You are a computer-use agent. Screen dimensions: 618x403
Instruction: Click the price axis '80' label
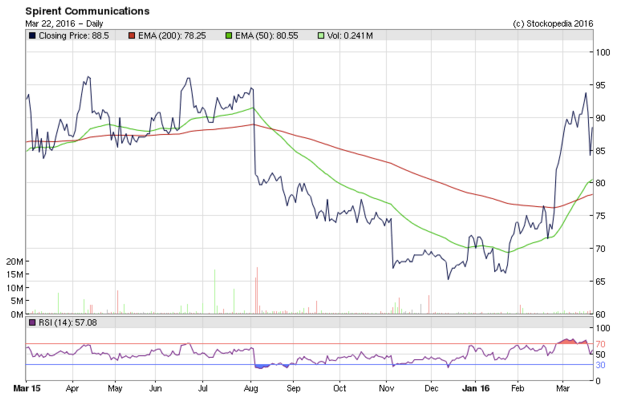(600, 183)
